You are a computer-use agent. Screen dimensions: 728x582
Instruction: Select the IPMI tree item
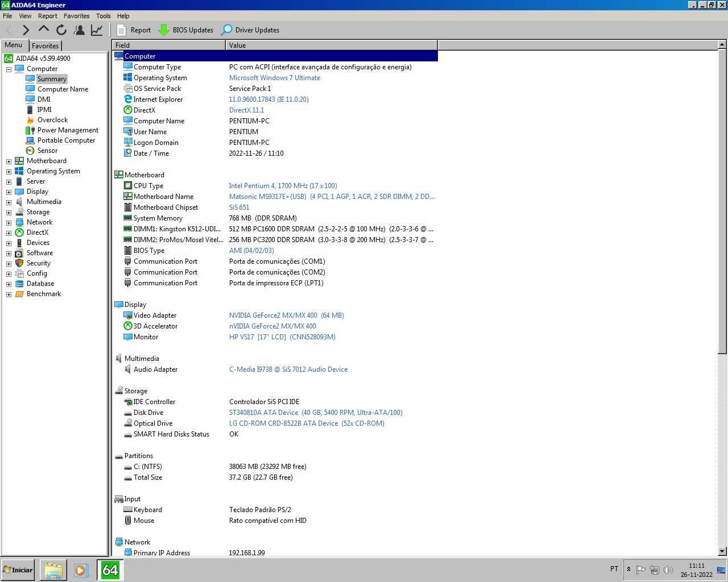click(44, 110)
